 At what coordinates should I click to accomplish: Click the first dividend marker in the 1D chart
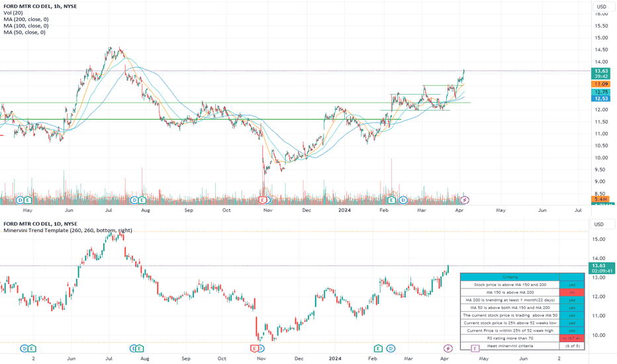pyautogui.click(x=24, y=348)
